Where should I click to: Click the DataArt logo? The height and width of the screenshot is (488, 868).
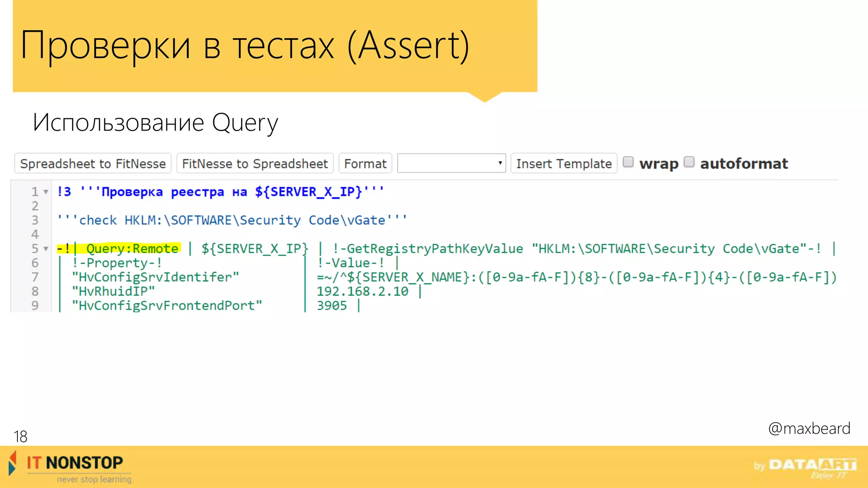click(805, 468)
